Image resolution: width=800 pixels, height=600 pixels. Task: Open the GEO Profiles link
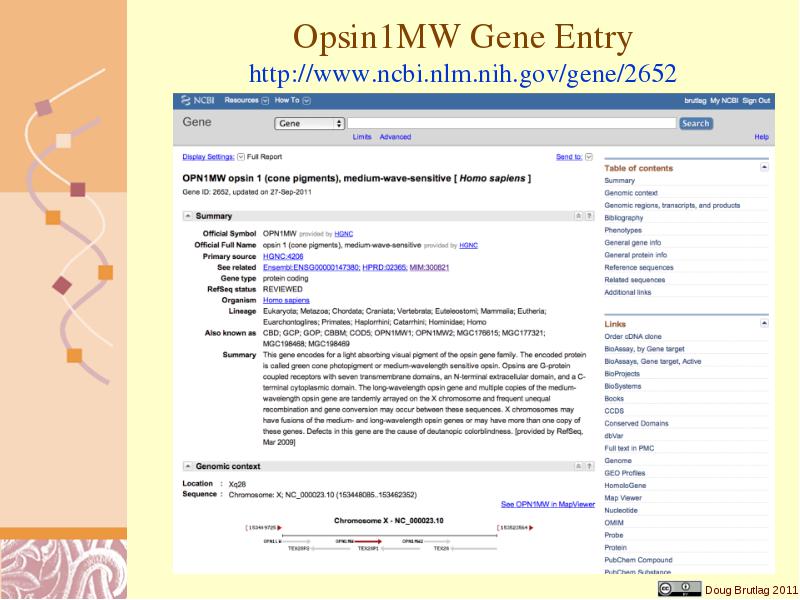coord(624,473)
